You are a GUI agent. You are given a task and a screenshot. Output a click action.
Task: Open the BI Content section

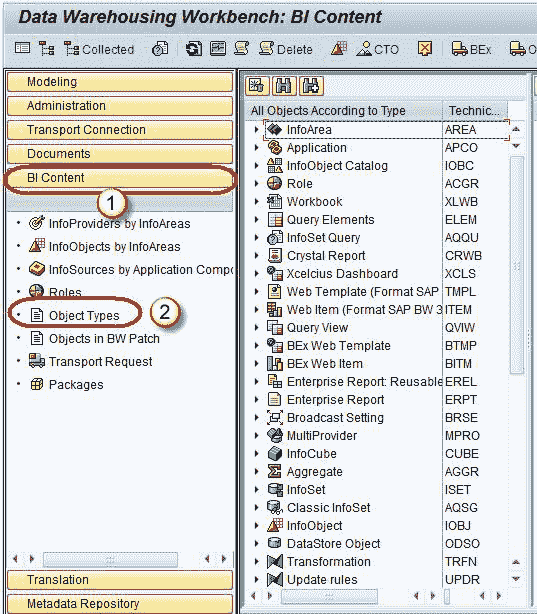click(x=120, y=178)
